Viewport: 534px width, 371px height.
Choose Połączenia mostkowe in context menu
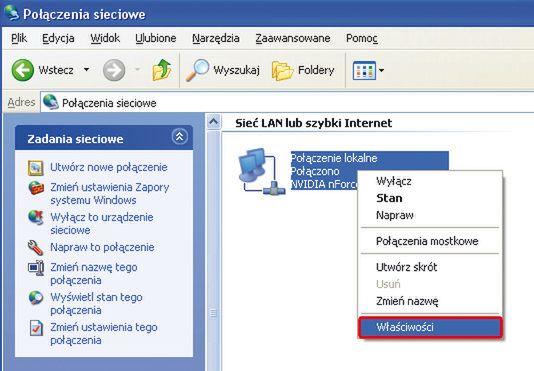coord(430,241)
